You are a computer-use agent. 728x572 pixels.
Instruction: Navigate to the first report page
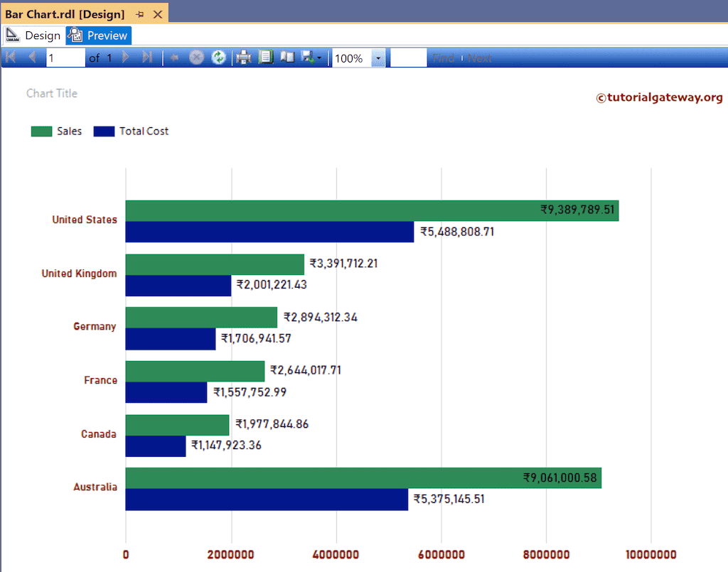10,57
